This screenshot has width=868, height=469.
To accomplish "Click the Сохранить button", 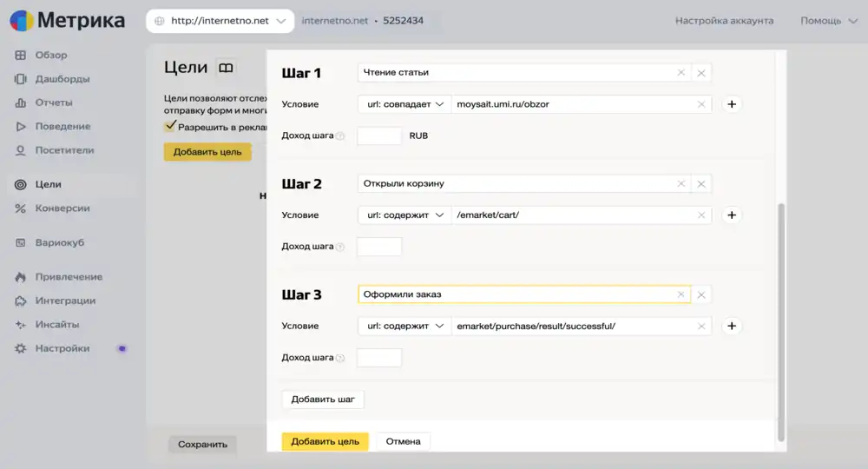I will click(202, 444).
